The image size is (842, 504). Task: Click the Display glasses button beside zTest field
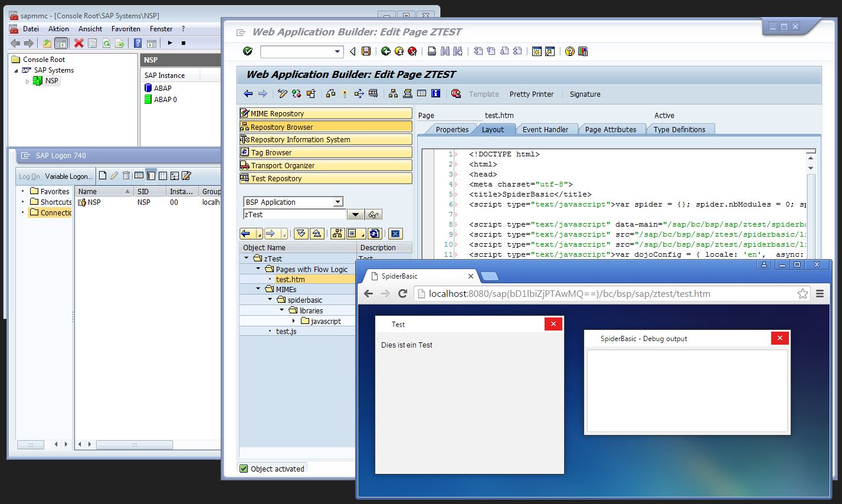(374, 215)
